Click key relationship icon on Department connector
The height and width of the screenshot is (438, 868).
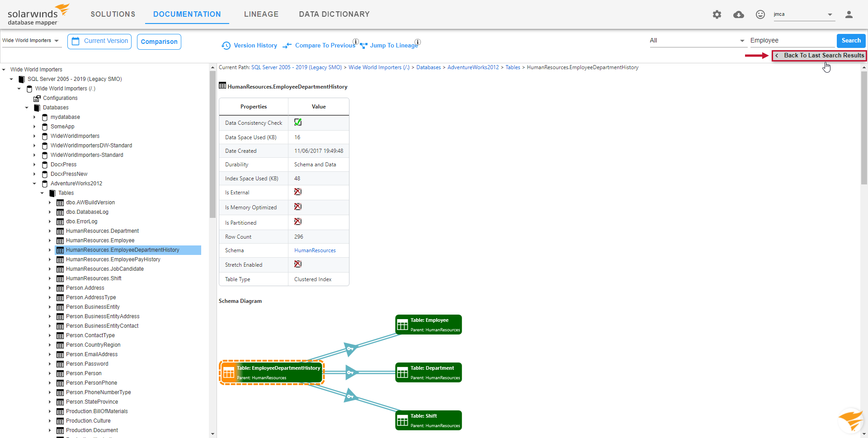tap(350, 372)
